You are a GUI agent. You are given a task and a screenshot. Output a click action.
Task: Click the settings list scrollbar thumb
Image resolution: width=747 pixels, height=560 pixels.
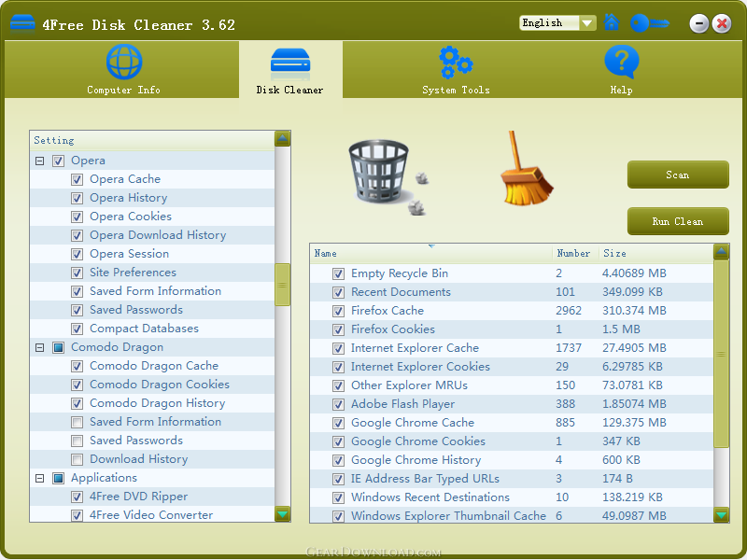click(x=283, y=285)
